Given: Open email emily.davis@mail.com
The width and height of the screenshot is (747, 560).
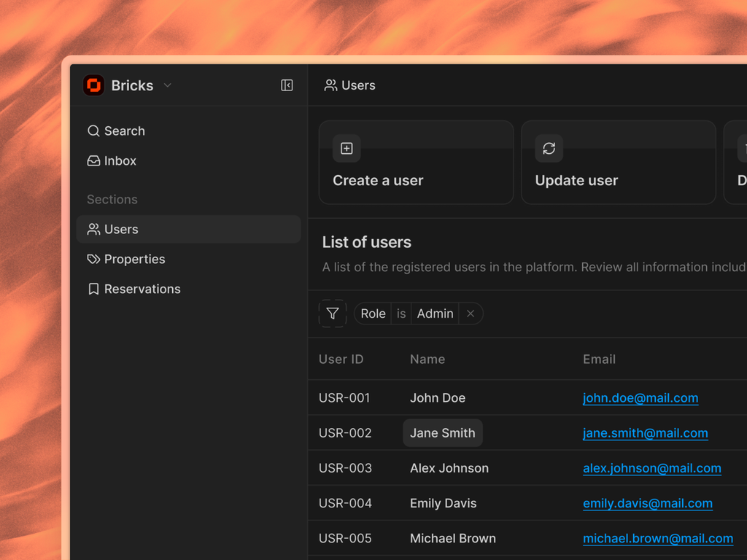Looking at the screenshot, I should (x=648, y=504).
